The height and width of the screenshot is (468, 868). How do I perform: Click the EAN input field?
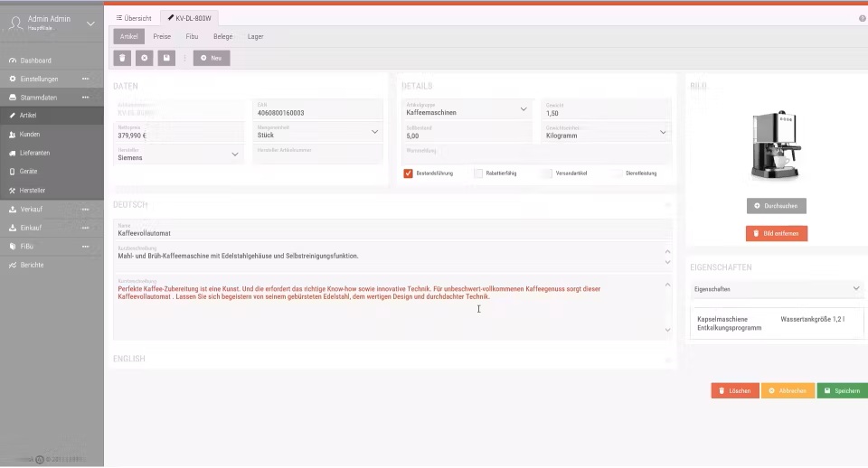[x=317, y=109]
